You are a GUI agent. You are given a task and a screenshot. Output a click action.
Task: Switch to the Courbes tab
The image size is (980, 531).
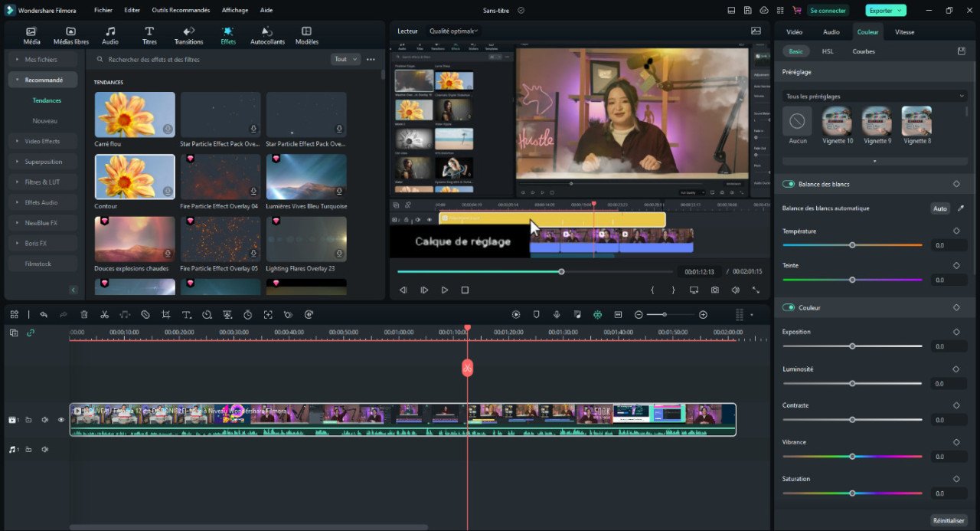click(x=864, y=51)
